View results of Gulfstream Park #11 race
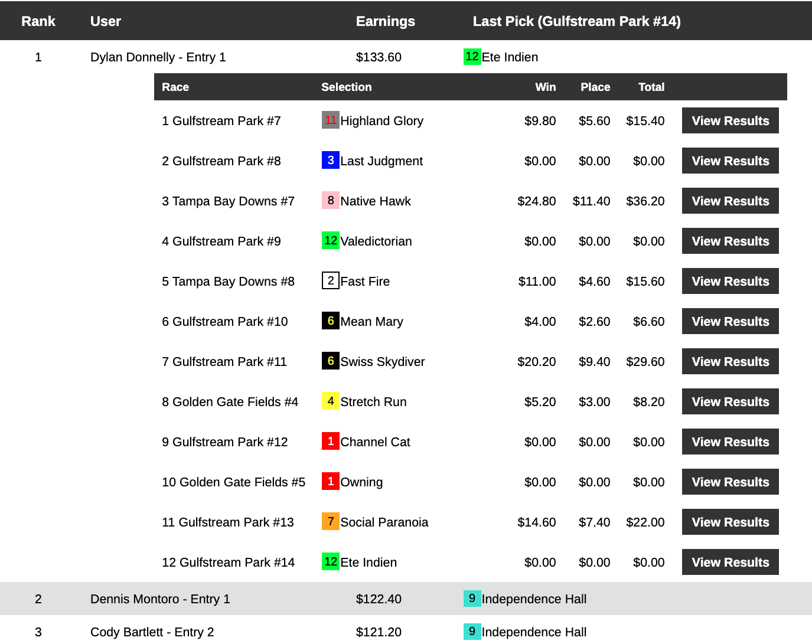Image resolution: width=812 pixels, height=644 pixels. click(x=730, y=361)
